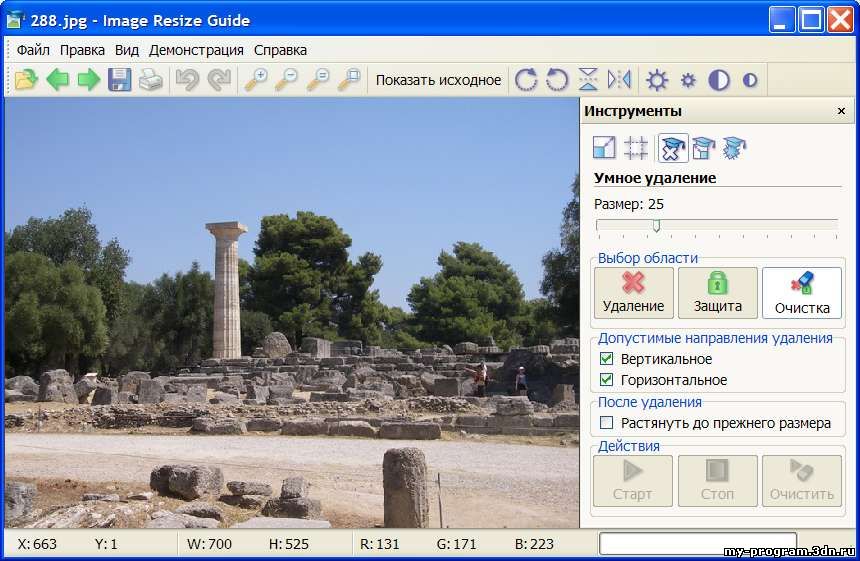The height and width of the screenshot is (561, 860).
Task: Set actual size with the equals magnifier
Action: coord(318,80)
